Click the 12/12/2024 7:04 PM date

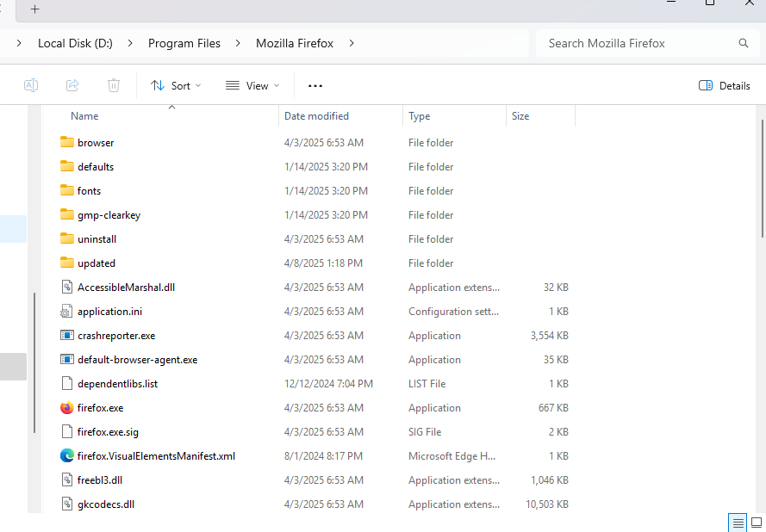coord(328,384)
